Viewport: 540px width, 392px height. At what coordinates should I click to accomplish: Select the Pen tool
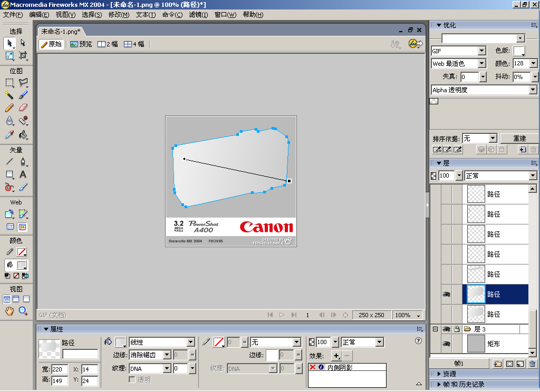(x=23, y=161)
